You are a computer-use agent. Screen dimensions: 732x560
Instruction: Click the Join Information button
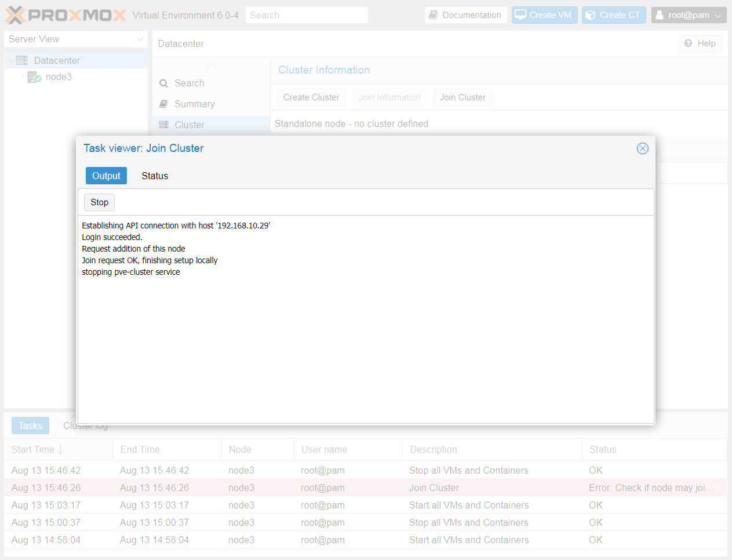[x=389, y=97]
